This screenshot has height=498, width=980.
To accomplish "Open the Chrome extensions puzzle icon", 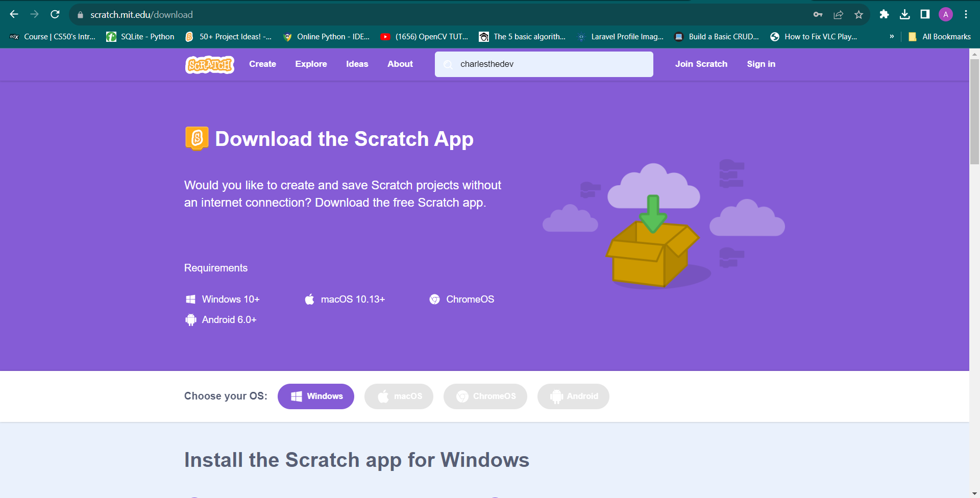I will 884,14.
